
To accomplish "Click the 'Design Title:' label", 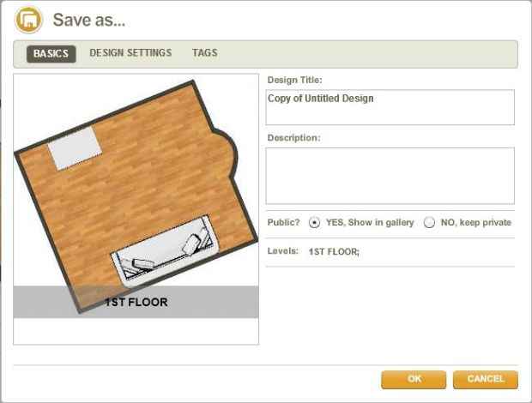I will click(295, 80).
